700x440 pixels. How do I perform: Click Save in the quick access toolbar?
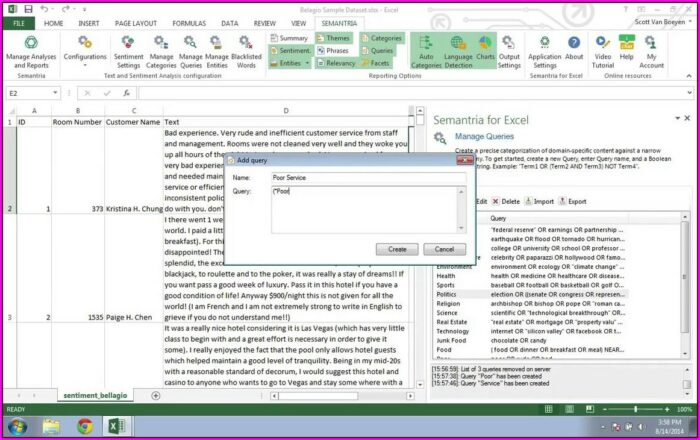[x=28, y=9]
